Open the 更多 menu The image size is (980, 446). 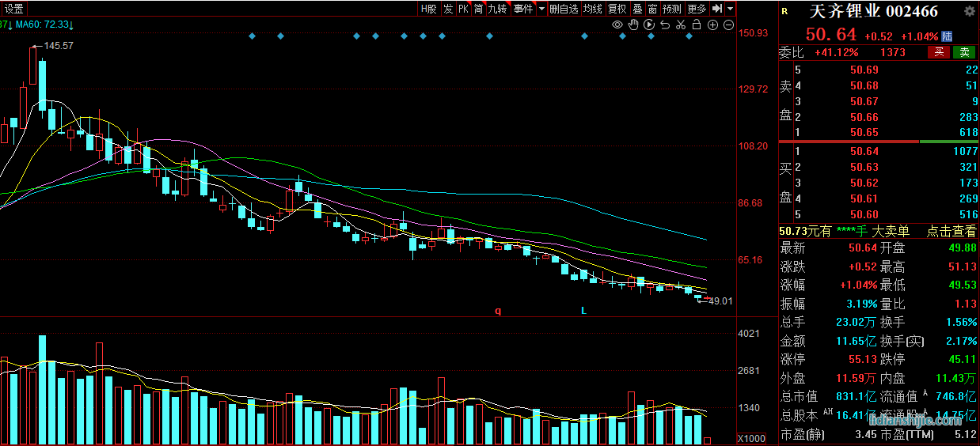point(697,9)
